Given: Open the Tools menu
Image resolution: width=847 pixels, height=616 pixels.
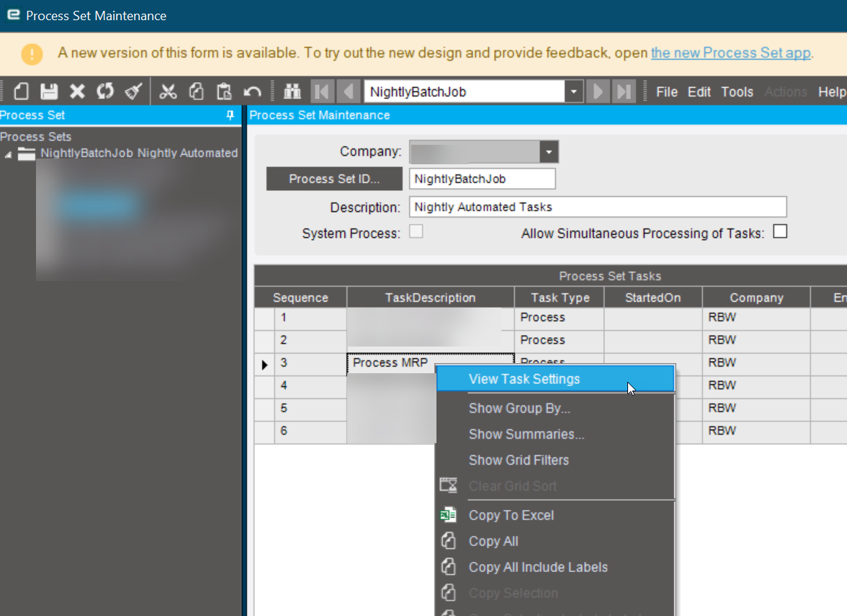Looking at the screenshot, I should point(737,92).
